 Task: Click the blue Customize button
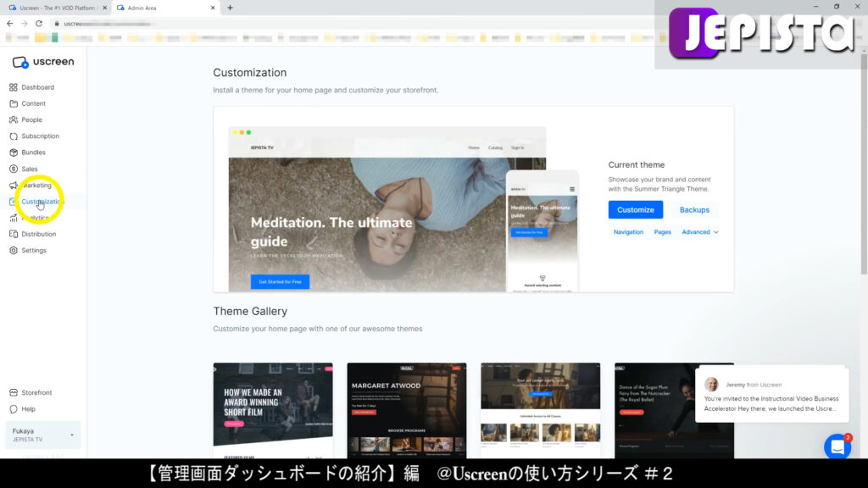click(636, 210)
